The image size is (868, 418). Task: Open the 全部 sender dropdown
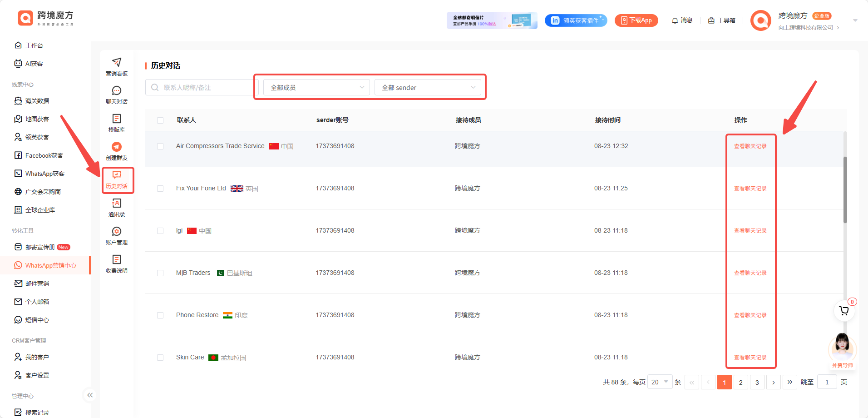(x=428, y=87)
